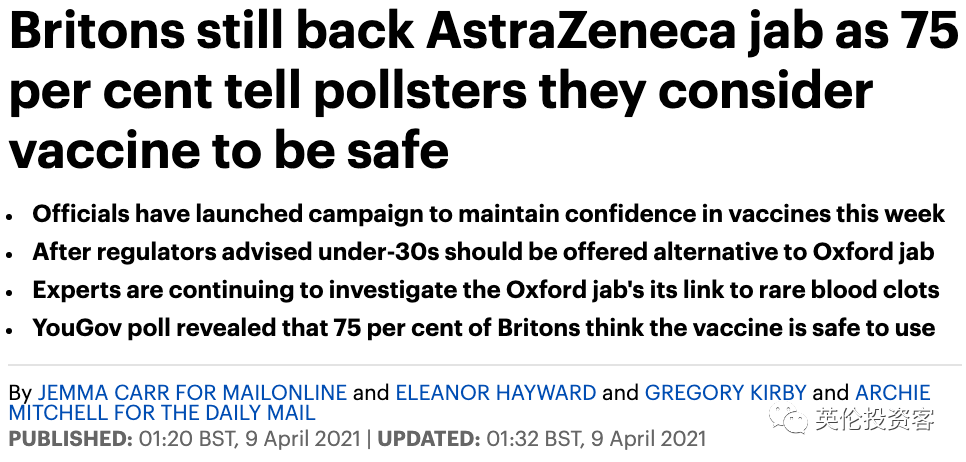
Task: Click the bullet dot before 'Officials have launched'
Action: click(x=11, y=216)
